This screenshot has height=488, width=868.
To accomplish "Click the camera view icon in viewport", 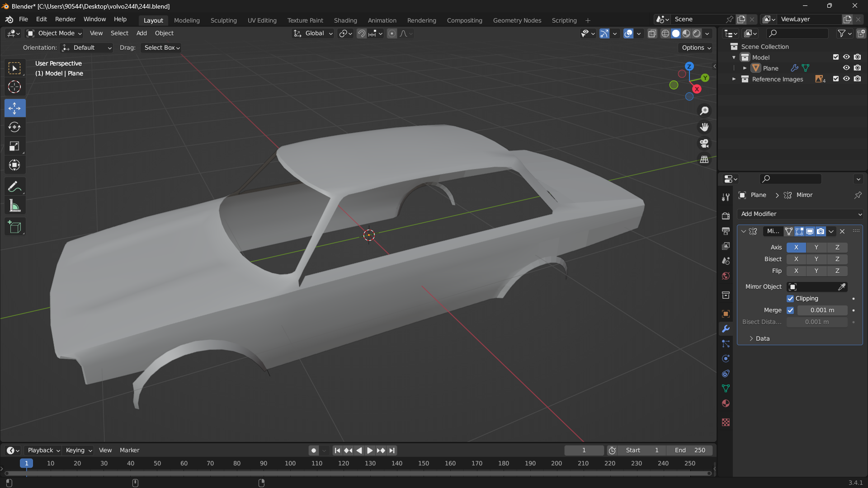I will point(704,144).
